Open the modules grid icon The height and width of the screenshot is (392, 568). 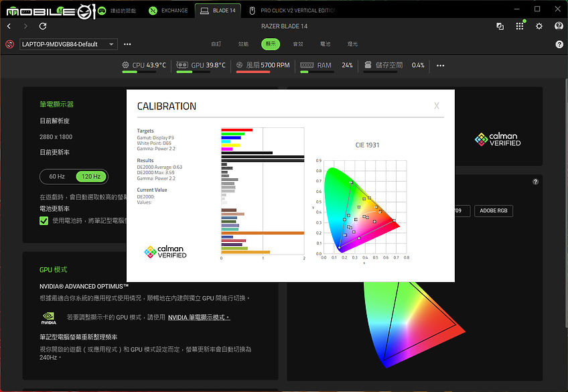coord(520,26)
